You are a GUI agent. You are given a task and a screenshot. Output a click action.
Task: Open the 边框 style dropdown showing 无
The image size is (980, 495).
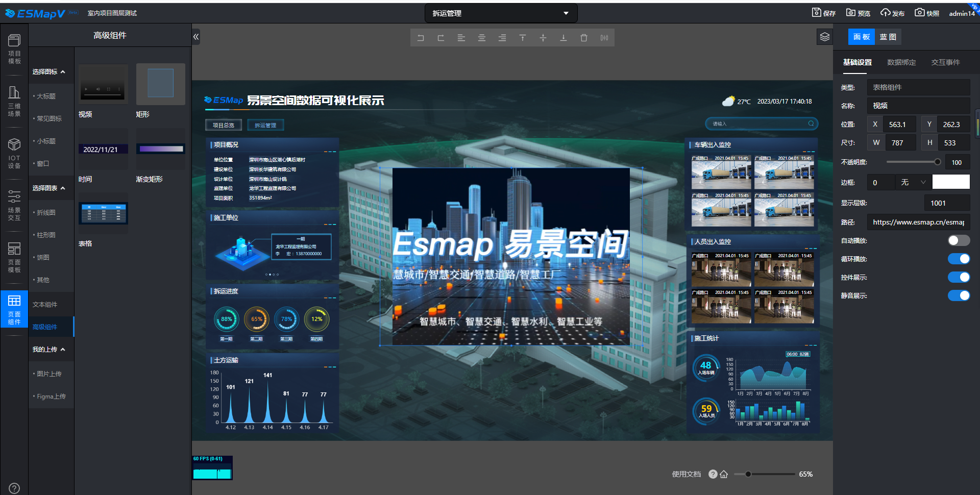point(913,182)
